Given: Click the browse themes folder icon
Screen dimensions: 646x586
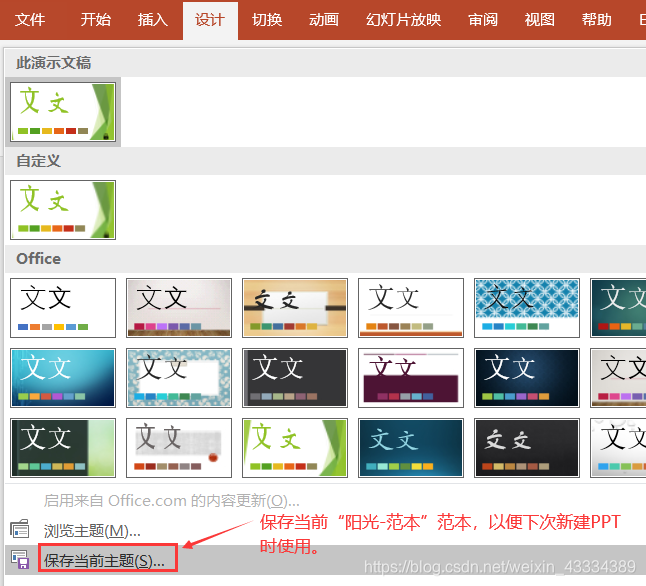Looking at the screenshot, I should [20, 529].
